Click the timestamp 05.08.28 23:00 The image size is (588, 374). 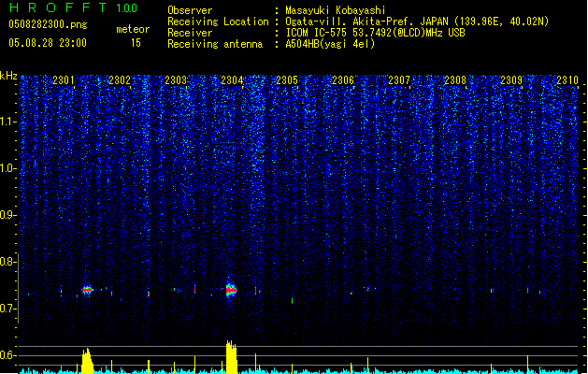coord(48,43)
